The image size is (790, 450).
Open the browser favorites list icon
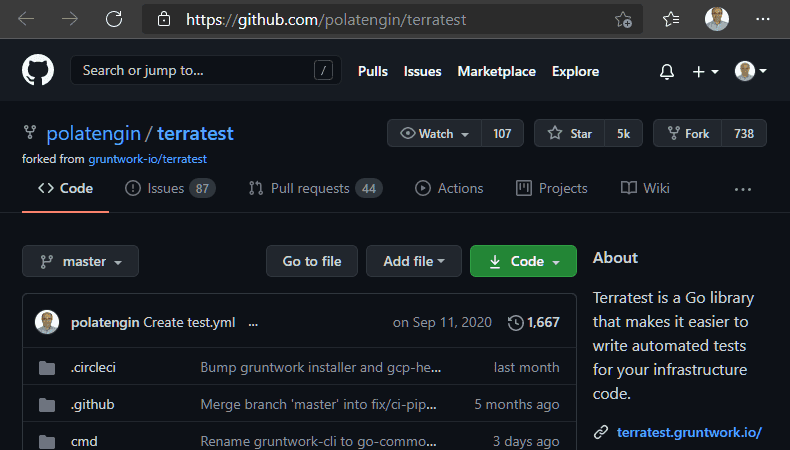(x=671, y=19)
